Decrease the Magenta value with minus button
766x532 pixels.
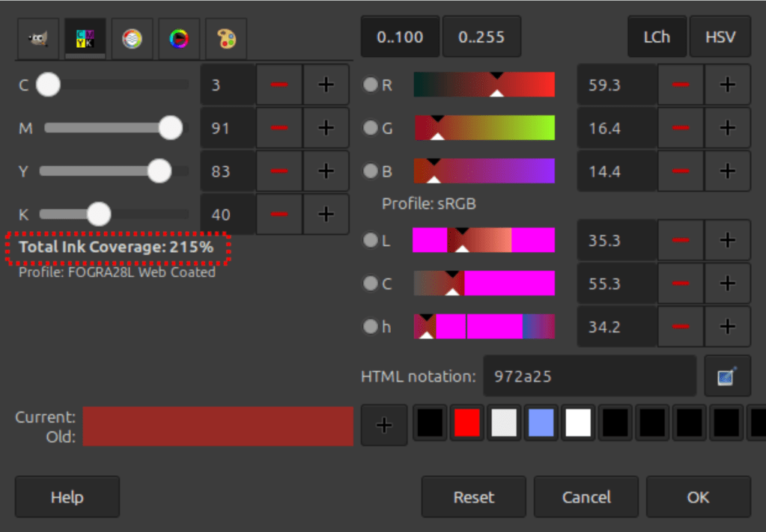coord(279,128)
